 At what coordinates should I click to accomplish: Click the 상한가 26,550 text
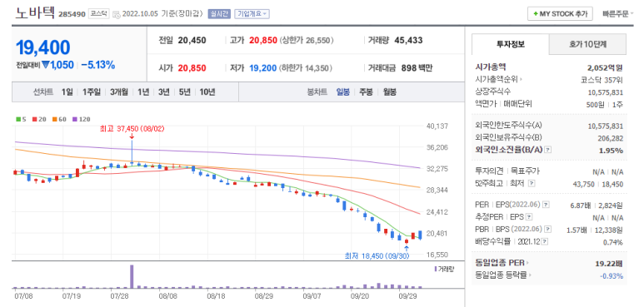307,41
